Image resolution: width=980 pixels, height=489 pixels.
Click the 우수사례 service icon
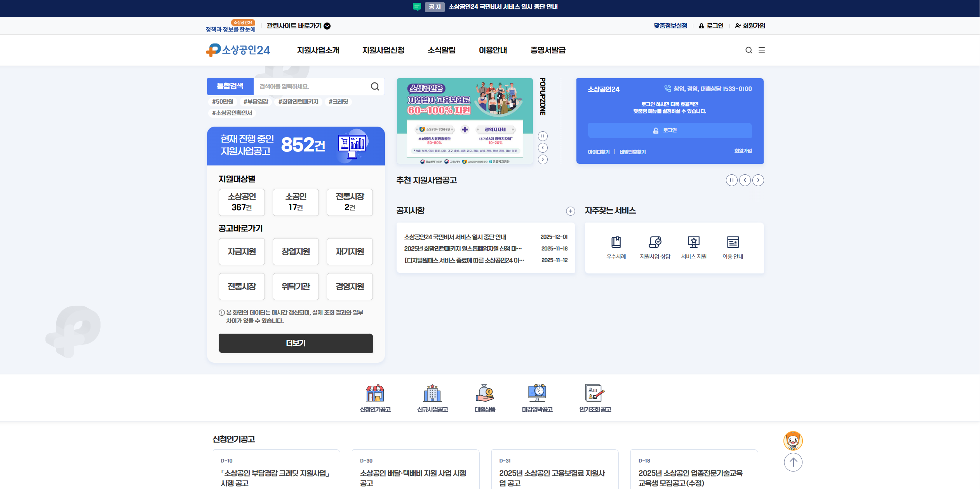click(616, 242)
